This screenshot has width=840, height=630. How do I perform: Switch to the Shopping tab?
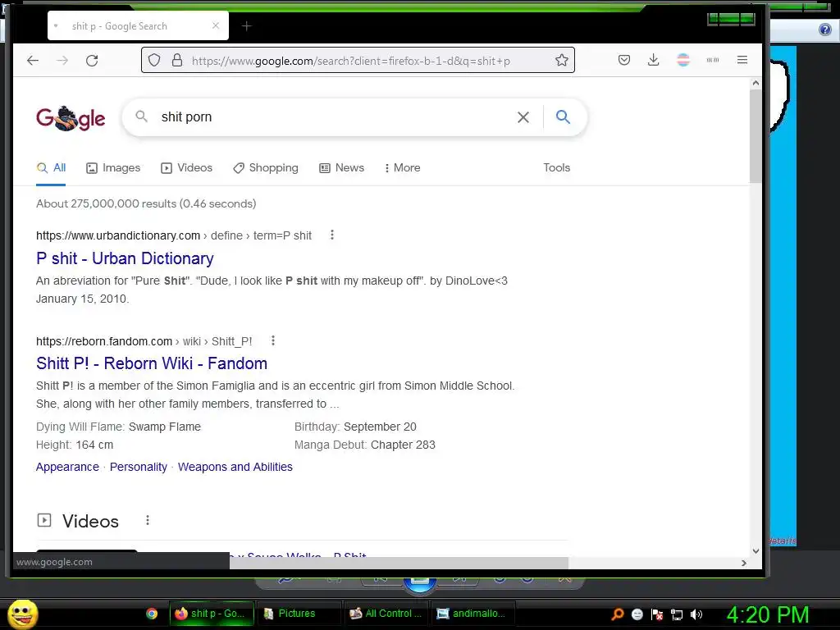266,167
